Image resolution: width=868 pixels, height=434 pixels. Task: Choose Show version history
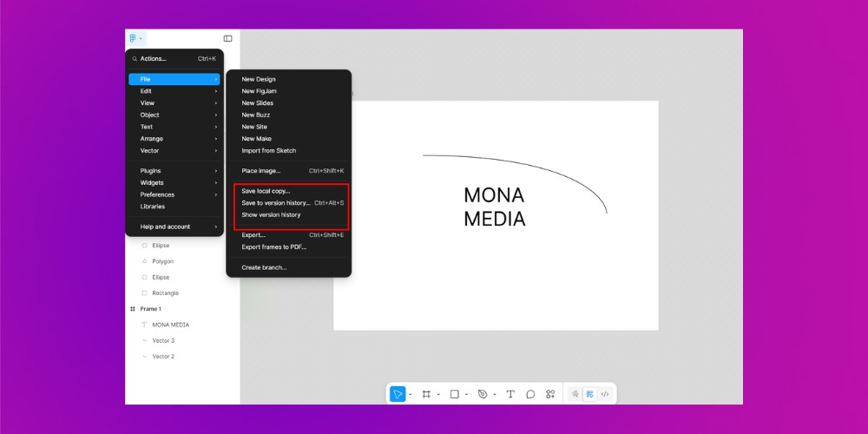pyautogui.click(x=289, y=214)
